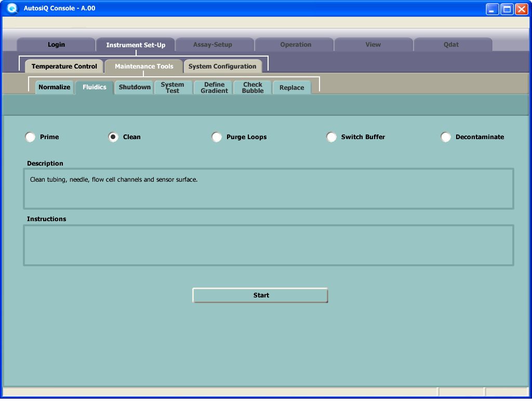532x408 pixels.
Task: Select the Fluidics tab
Action: click(95, 87)
